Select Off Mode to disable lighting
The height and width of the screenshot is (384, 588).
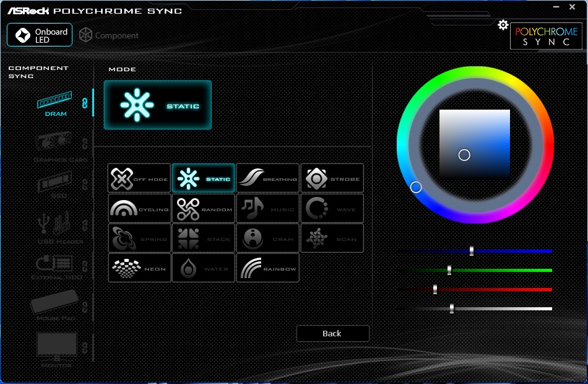tap(139, 178)
